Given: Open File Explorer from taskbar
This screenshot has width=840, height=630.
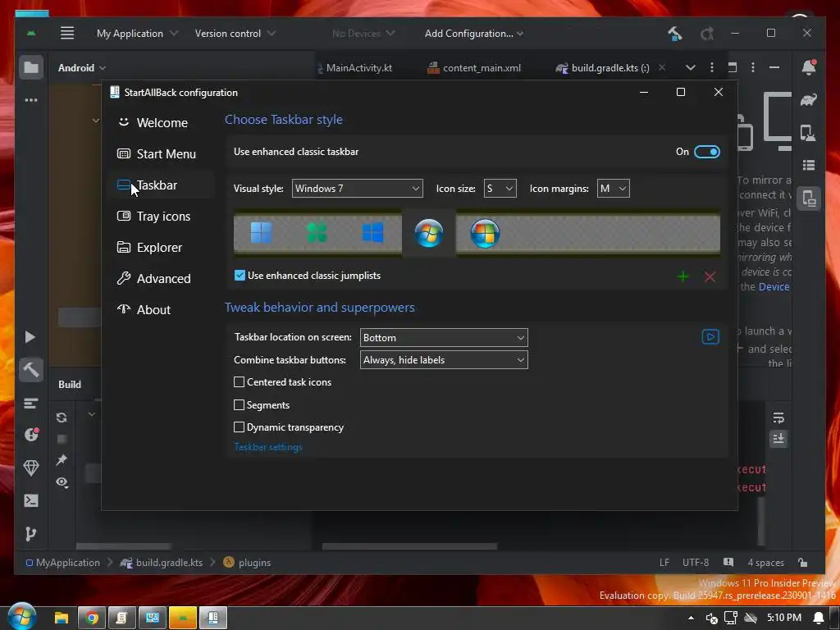Looking at the screenshot, I should coord(61,619).
